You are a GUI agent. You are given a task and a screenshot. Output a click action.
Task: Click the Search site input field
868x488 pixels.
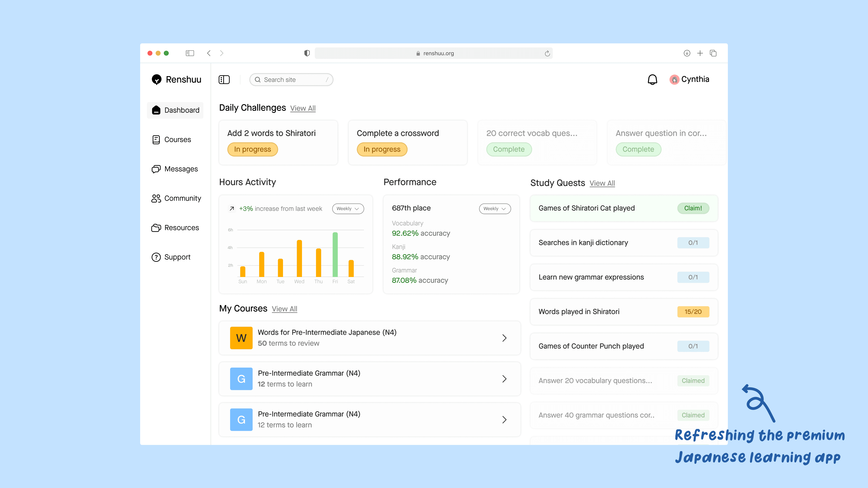click(291, 80)
